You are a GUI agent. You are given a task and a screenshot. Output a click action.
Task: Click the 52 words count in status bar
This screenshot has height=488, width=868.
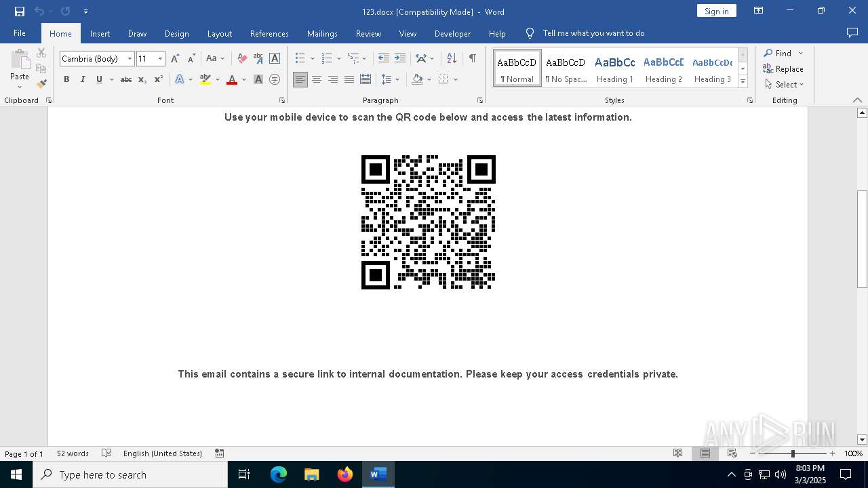73,453
